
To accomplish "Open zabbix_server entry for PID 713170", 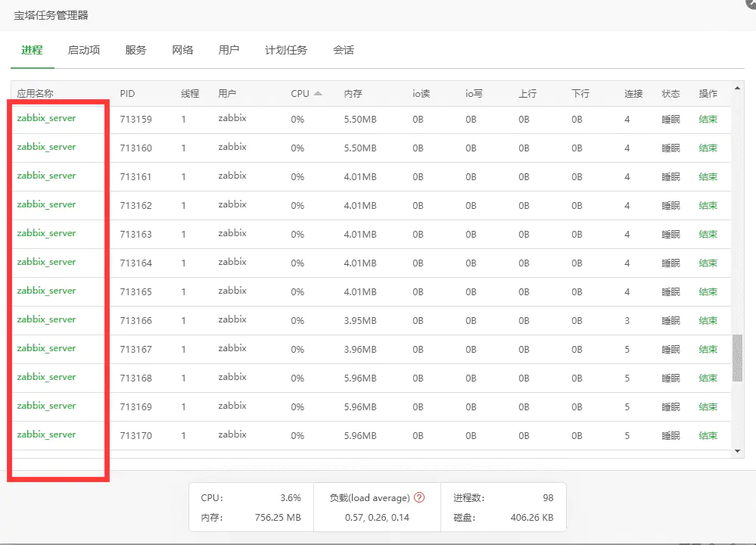I will [46, 434].
